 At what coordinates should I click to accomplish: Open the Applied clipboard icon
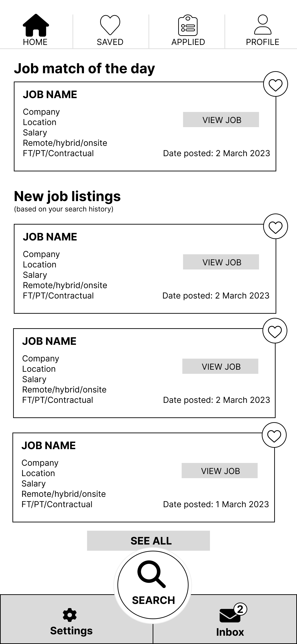(x=188, y=25)
